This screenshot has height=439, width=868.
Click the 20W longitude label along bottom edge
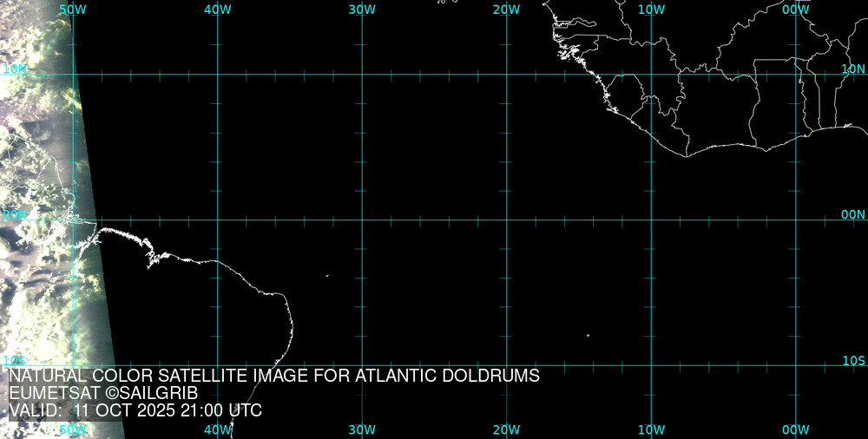tap(506, 429)
